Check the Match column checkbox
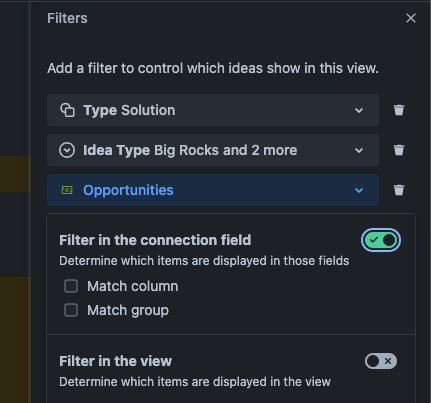This screenshot has width=431, height=403. (71, 286)
